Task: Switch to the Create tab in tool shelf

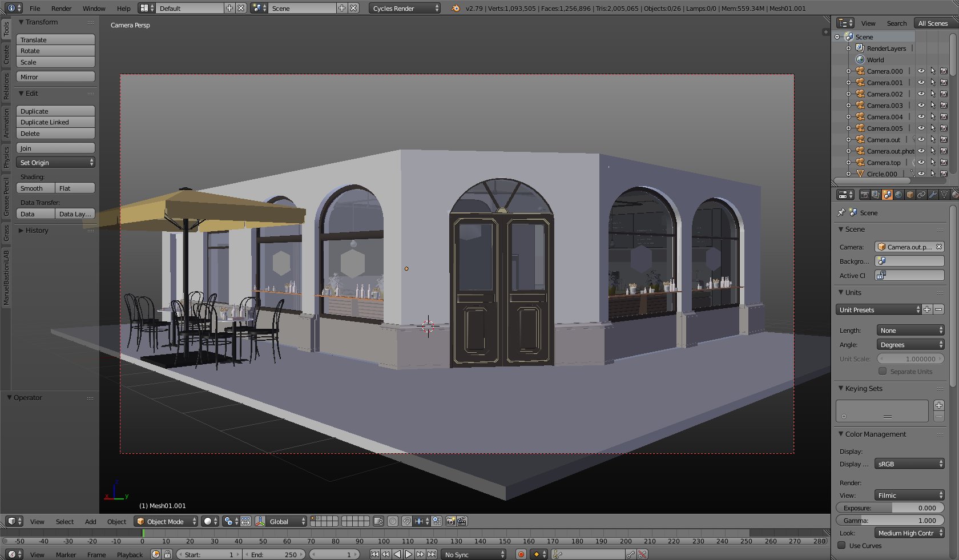Action: pyautogui.click(x=6, y=55)
